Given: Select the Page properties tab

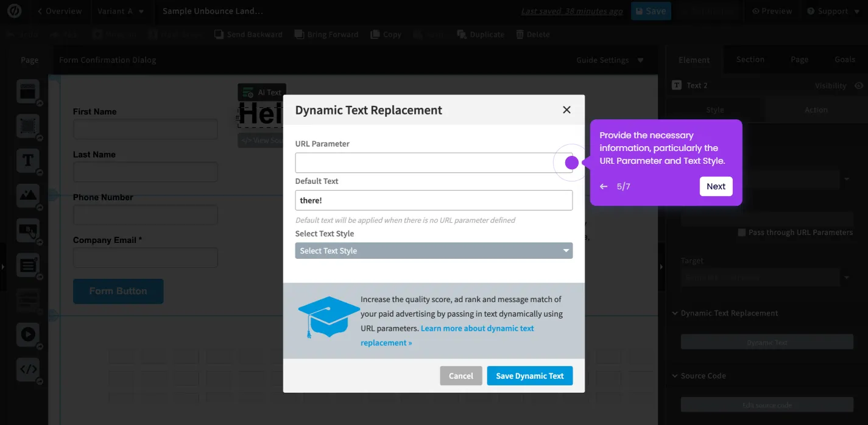Looking at the screenshot, I should [799, 59].
